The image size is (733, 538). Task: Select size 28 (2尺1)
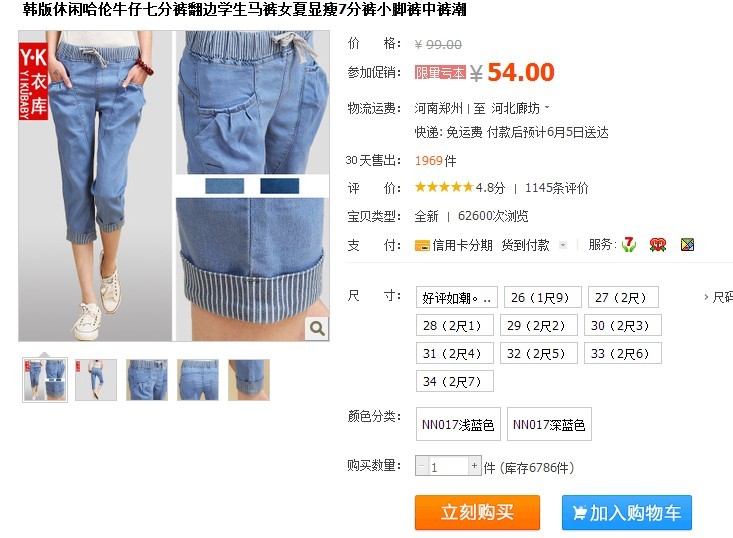pos(454,325)
